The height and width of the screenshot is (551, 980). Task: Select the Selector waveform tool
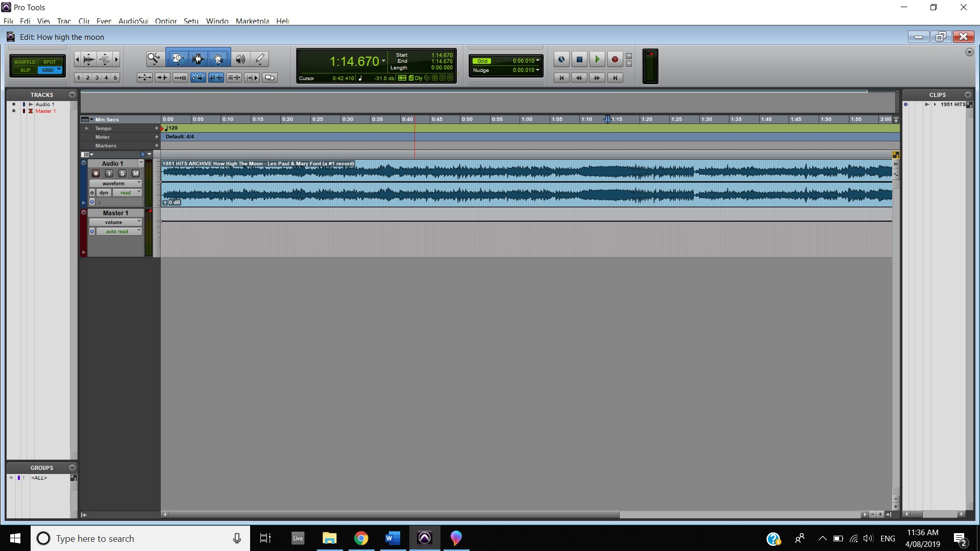click(198, 59)
